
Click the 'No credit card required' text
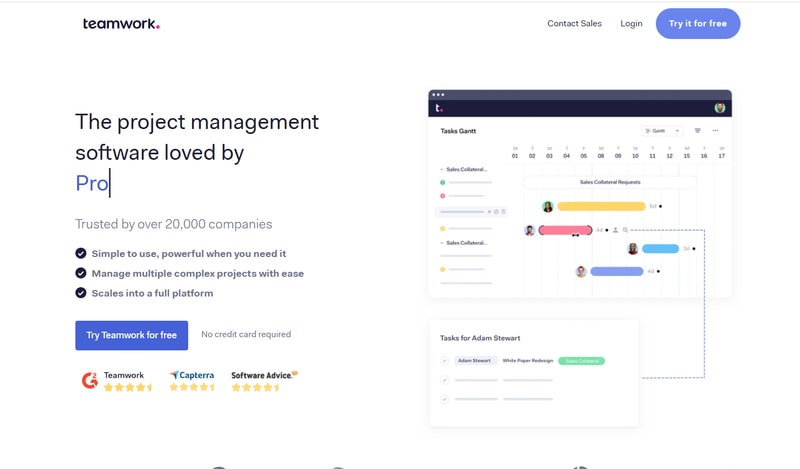[246, 334]
